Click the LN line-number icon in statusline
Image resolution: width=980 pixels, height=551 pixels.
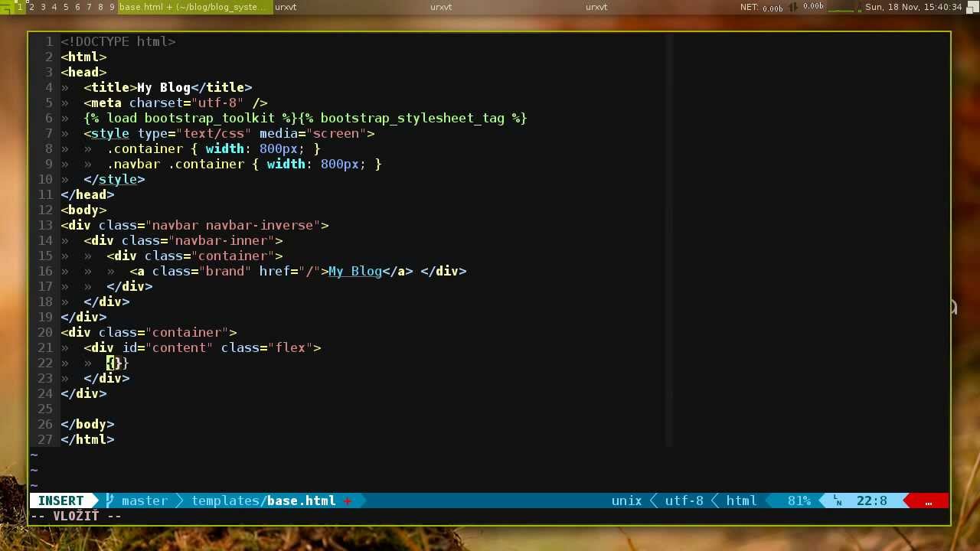point(838,501)
